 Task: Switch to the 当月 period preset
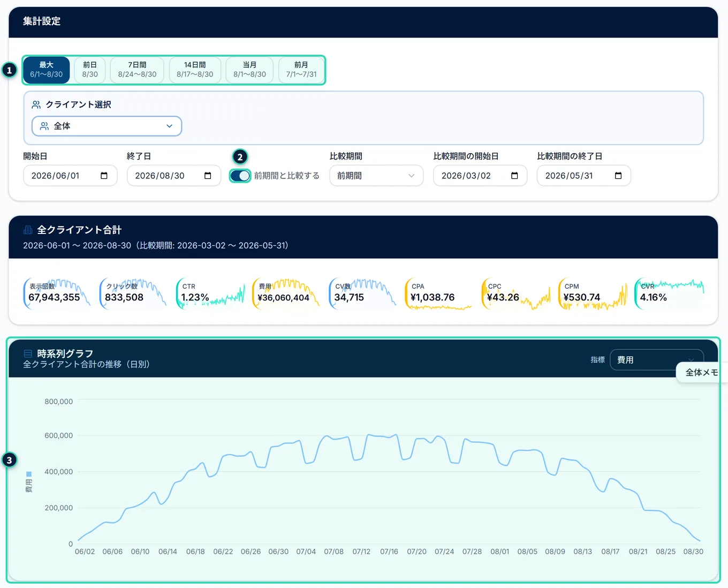pos(249,70)
